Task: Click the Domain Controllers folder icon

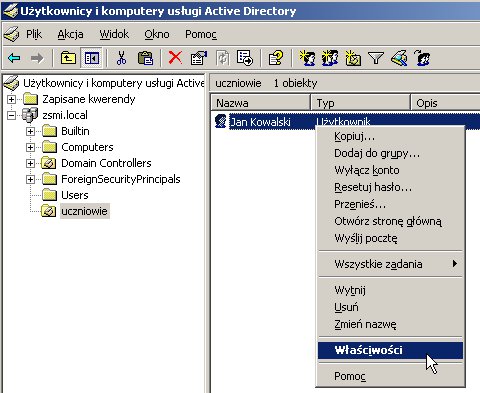Action: pos(49,163)
